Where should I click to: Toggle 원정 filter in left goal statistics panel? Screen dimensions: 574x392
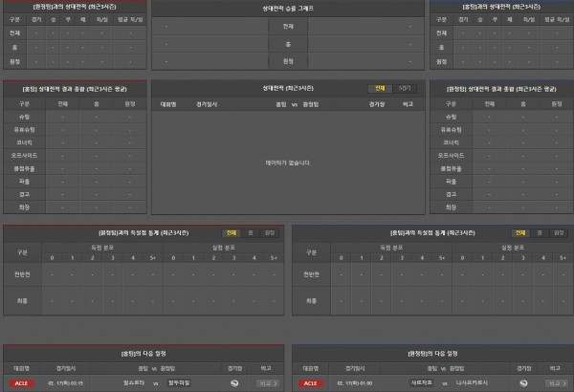pyautogui.click(x=269, y=232)
